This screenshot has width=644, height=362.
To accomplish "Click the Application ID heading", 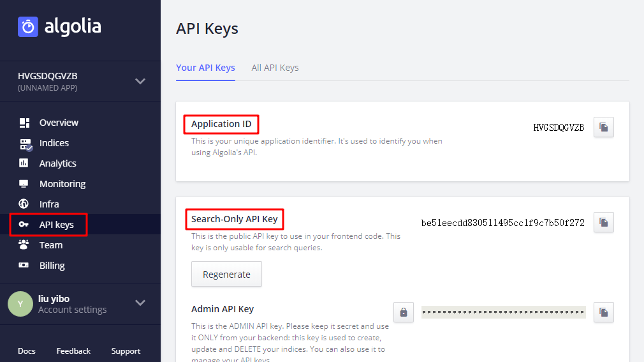I will point(221,124).
